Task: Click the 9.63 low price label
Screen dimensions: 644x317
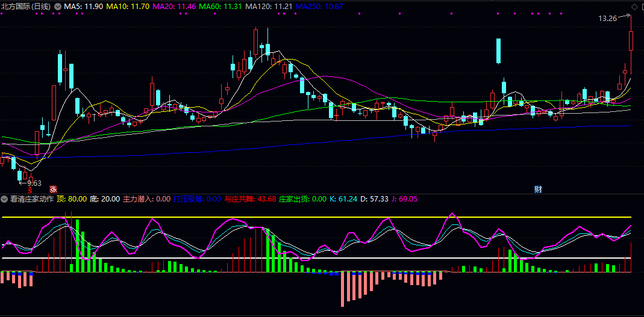Action: [34, 183]
